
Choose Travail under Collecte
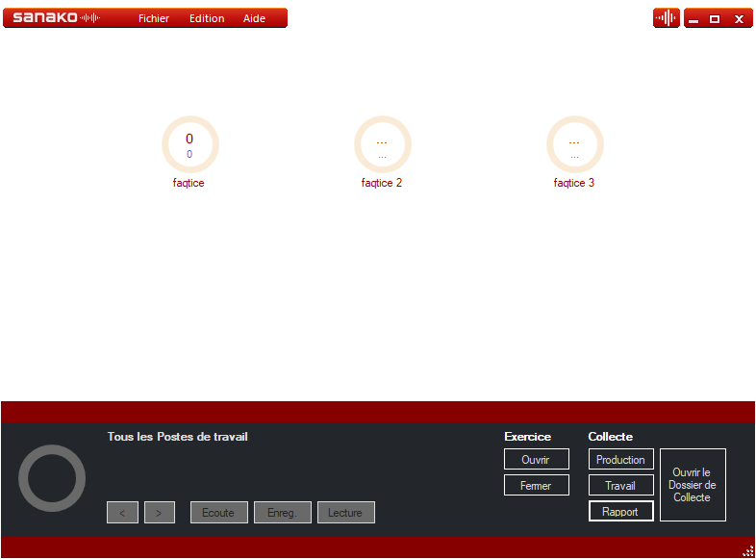click(620, 486)
